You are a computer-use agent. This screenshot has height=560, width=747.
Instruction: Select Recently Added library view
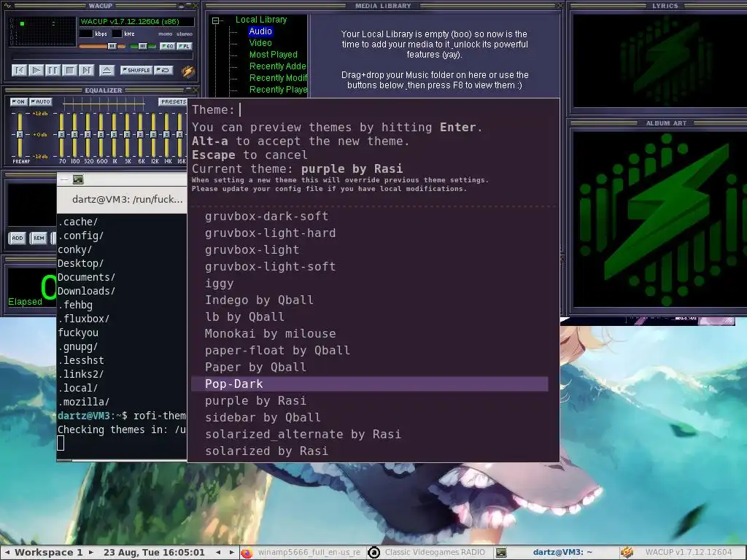[x=277, y=66]
